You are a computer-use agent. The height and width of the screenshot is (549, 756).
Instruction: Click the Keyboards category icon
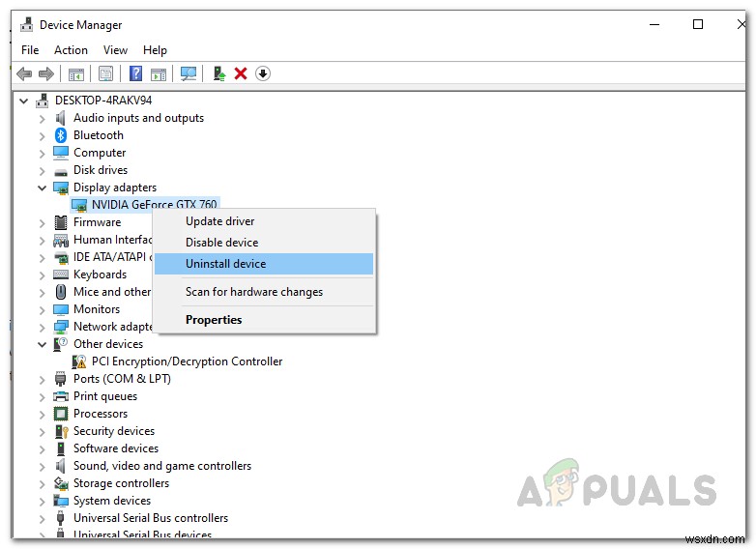(x=61, y=274)
